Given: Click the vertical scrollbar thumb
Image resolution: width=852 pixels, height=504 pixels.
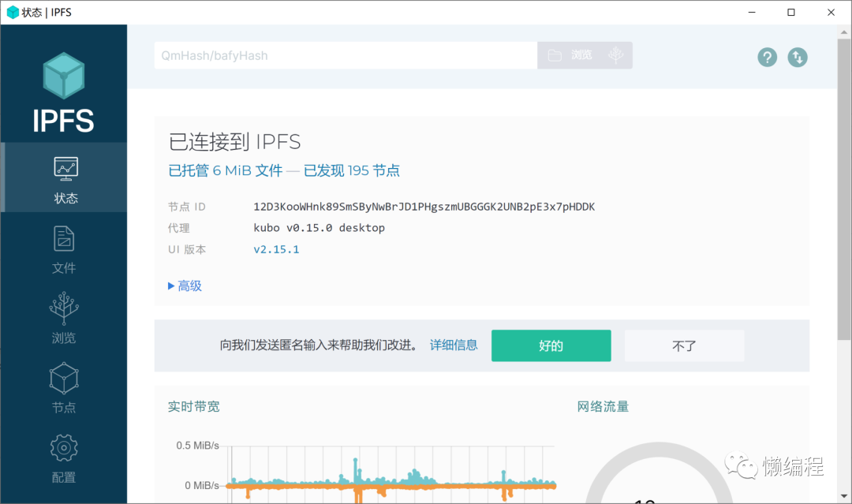Looking at the screenshot, I should pos(844,189).
